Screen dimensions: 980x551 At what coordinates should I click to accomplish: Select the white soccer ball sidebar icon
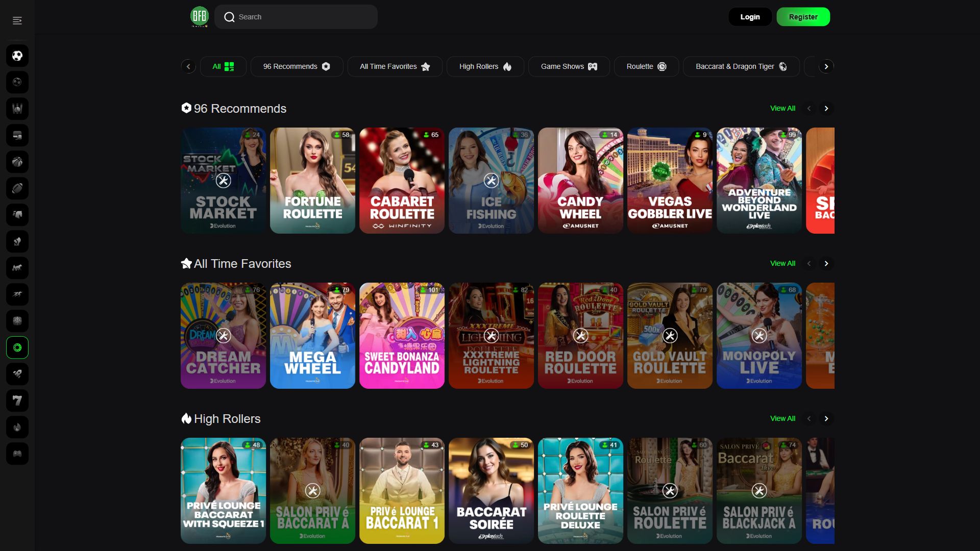tap(17, 56)
